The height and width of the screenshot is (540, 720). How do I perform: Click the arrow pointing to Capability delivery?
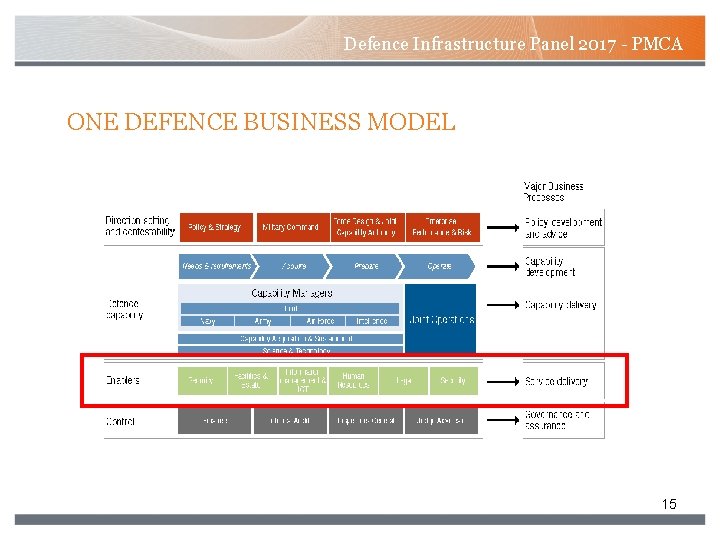pos(503,305)
